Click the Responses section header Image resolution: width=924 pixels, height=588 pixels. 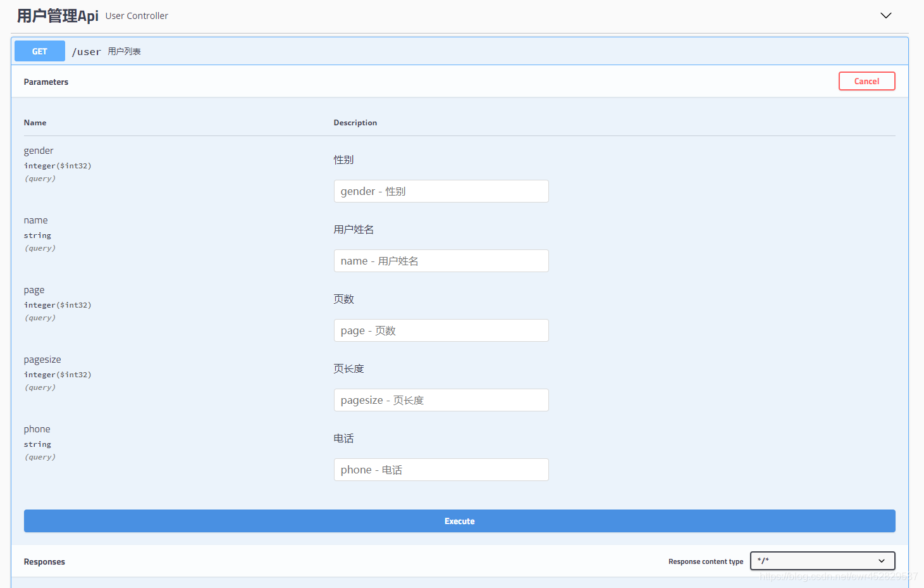coord(44,561)
